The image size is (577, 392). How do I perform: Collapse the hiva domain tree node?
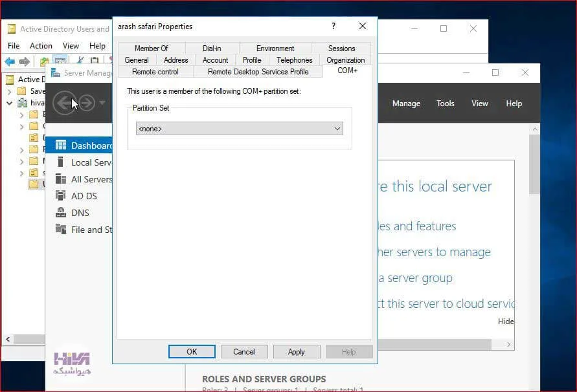click(x=10, y=103)
